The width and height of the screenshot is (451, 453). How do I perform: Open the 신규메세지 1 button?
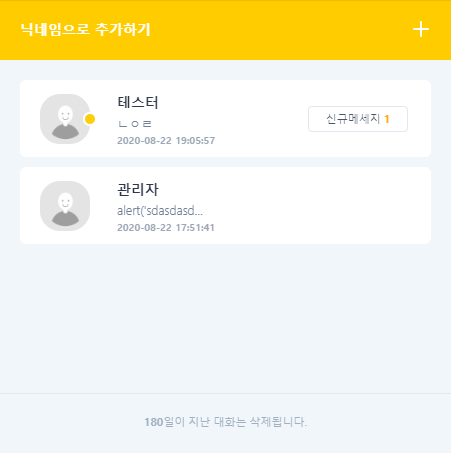click(358, 119)
